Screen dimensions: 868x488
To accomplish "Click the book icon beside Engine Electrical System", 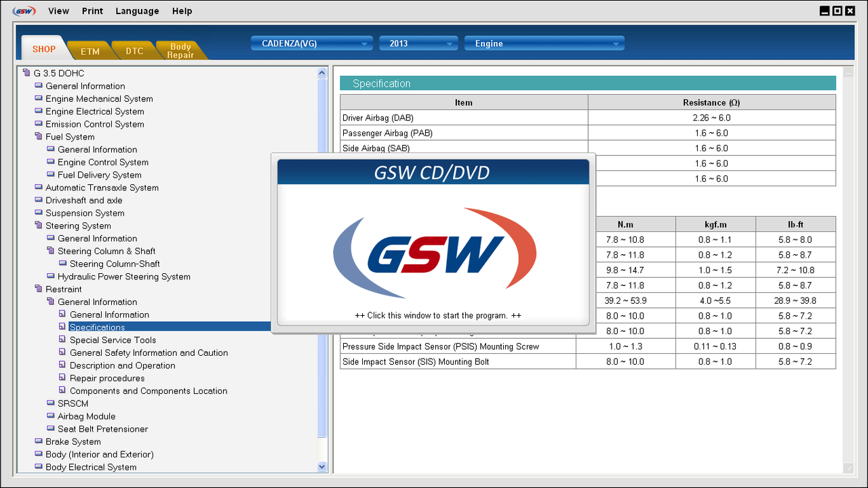I will click(39, 111).
